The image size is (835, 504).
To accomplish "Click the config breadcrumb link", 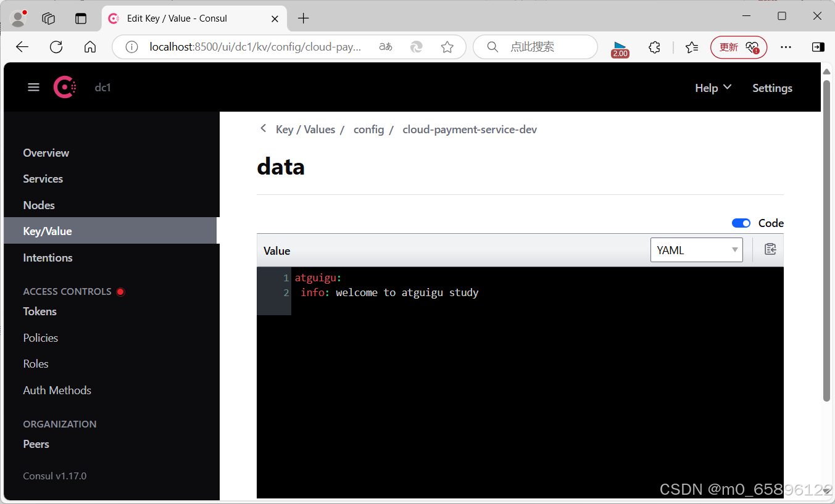I will 369,130.
